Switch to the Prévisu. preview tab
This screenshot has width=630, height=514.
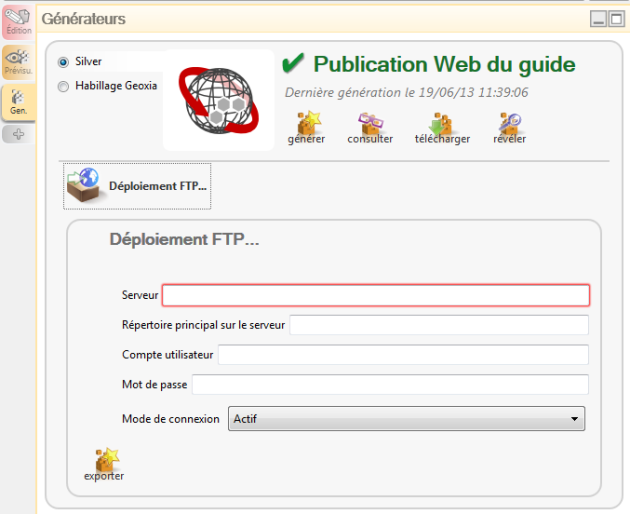click(x=18, y=62)
